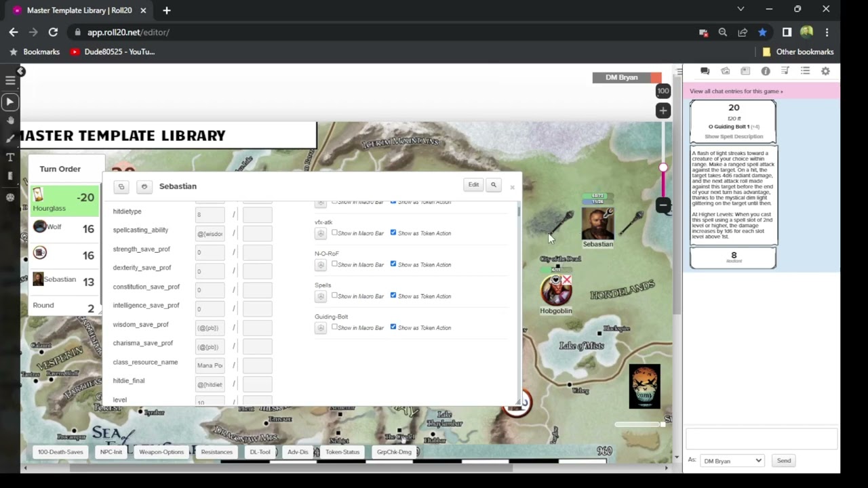Enable Show in Macro Bar for vfx-atk
The width and height of the screenshot is (868, 488).
point(334,232)
